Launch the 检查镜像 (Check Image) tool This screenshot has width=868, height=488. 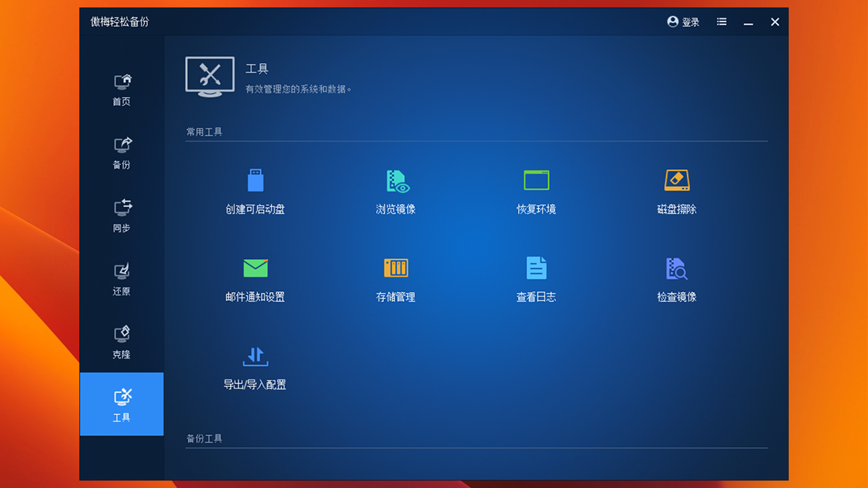point(676,279)
